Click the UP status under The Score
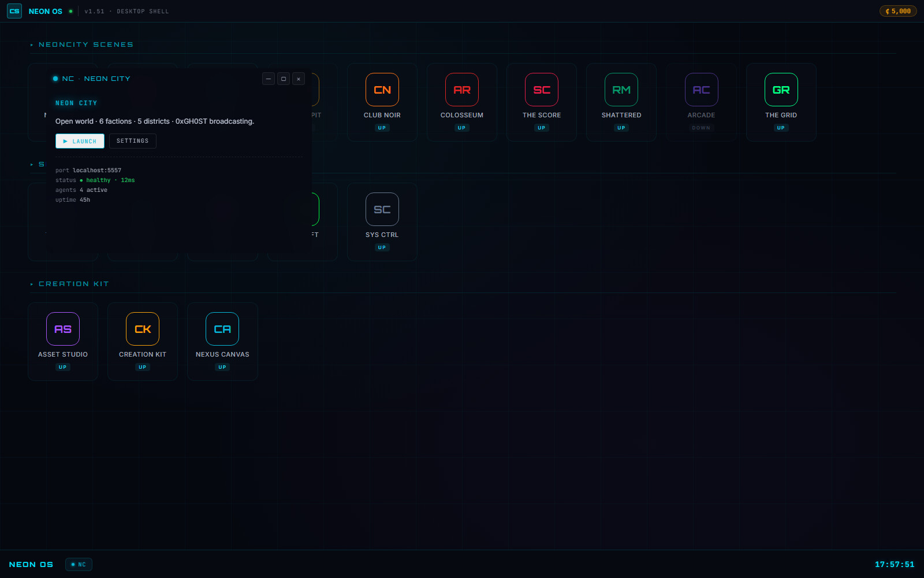The width and height of the screenshot is (924, 578). [541, 128]
